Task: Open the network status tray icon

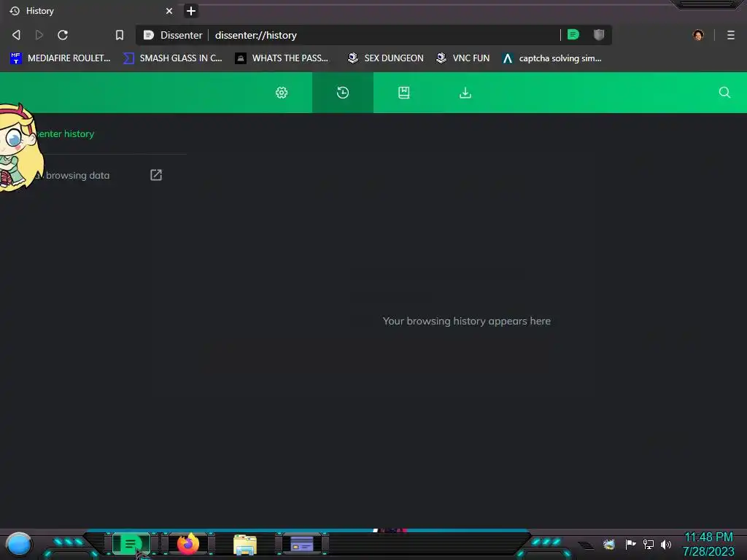Action: pos(649,544)
